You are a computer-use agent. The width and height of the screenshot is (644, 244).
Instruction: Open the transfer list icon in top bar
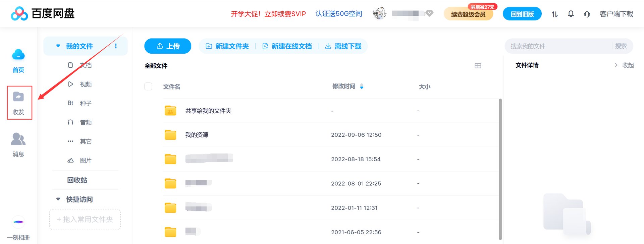554,14
